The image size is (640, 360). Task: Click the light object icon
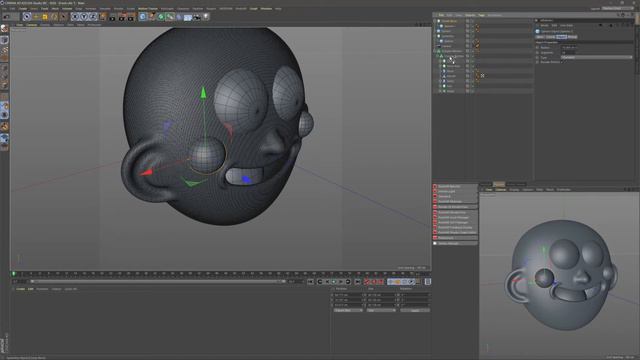[x=206, y=17]
